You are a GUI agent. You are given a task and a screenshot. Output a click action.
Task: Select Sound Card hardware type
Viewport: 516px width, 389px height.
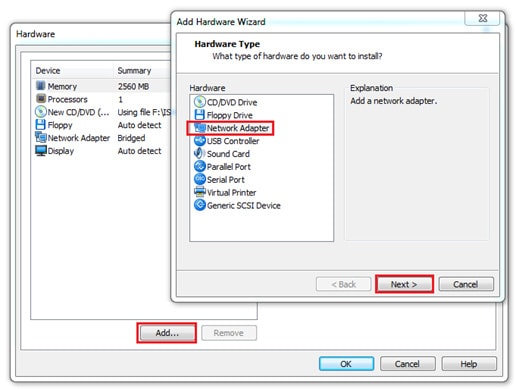[222, 154]
